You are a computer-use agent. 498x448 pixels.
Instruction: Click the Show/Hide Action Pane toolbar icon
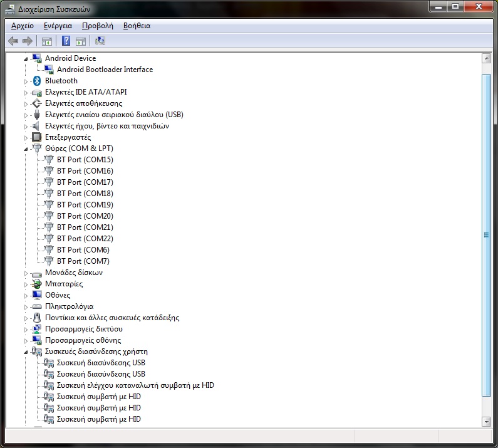pos(81,41)
